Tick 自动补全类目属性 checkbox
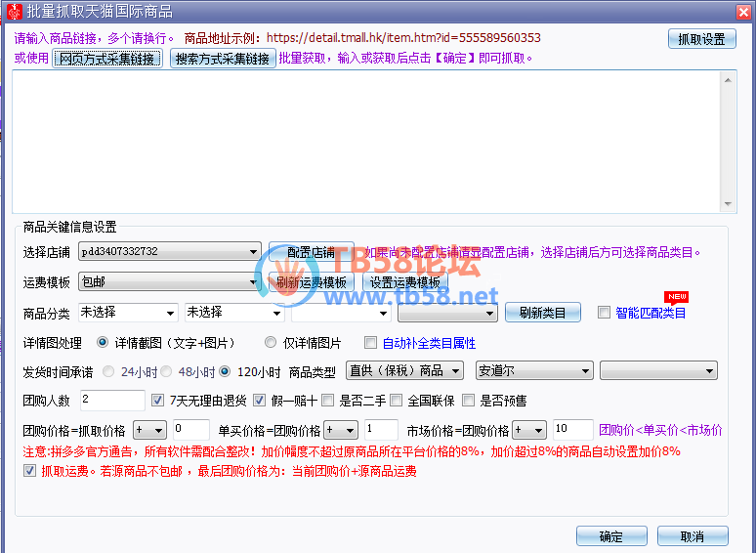The image size is (756, 553). [370, 343]
